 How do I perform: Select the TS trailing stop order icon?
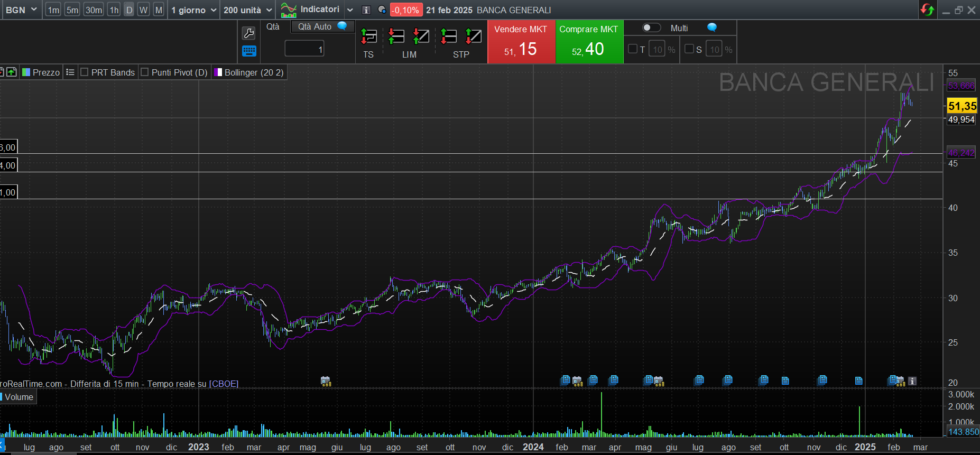(x=368, y=36)
